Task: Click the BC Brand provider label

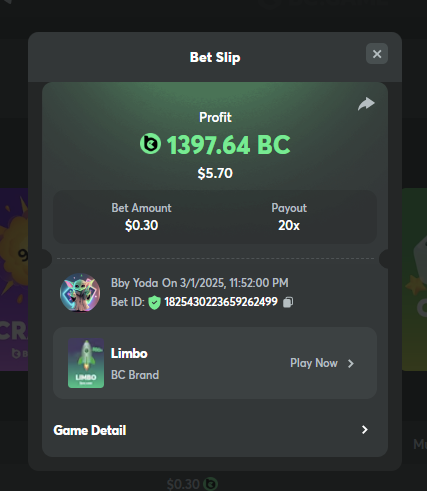Action: [135, 375]
